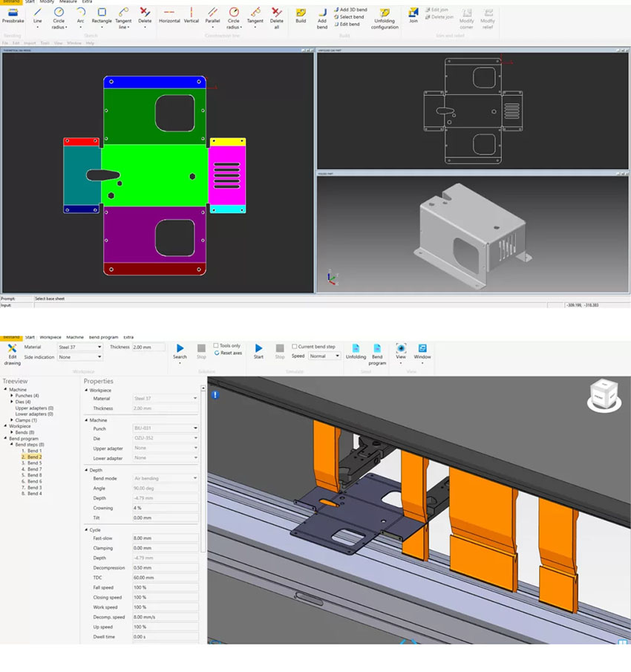The height and width of the screenshot is (672, 631).
Task: Click the Fast-slow value input field
Action: point(165,538)
